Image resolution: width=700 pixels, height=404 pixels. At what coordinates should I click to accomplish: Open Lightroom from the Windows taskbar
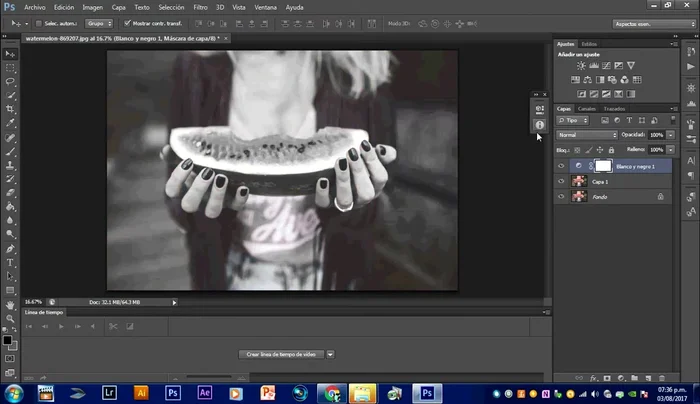pyautogui.click(x=108, y=392)
